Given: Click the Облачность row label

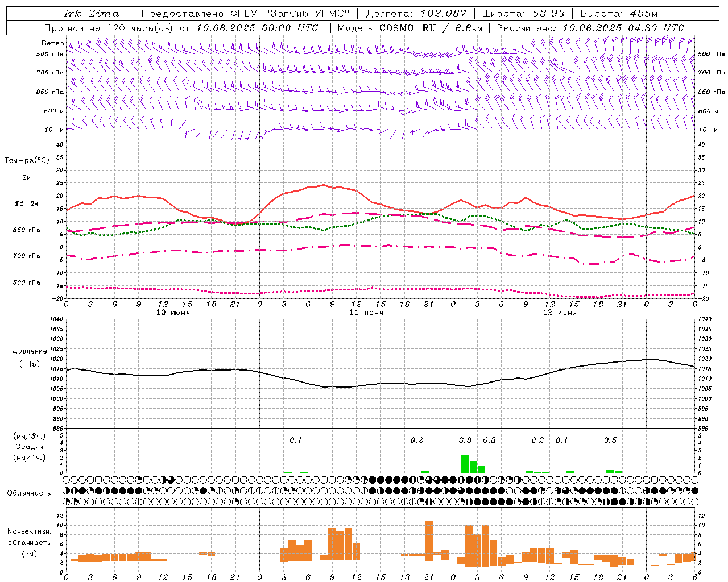Looking at the screenshot, I should point(29,493).
